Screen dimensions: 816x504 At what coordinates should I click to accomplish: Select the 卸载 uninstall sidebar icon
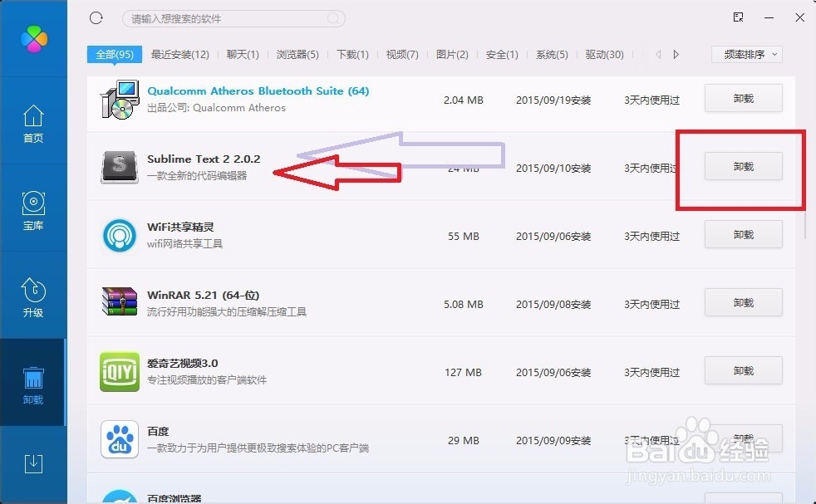(x=33, y=384)
